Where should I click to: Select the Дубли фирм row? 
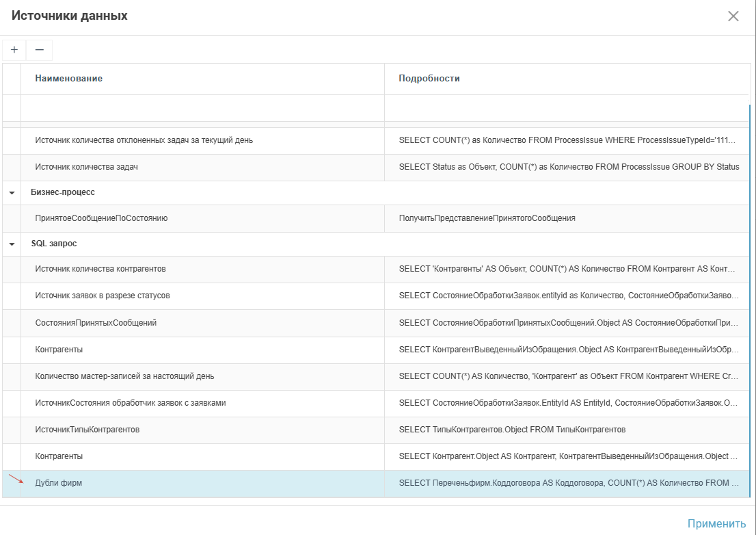coord(205,483)
